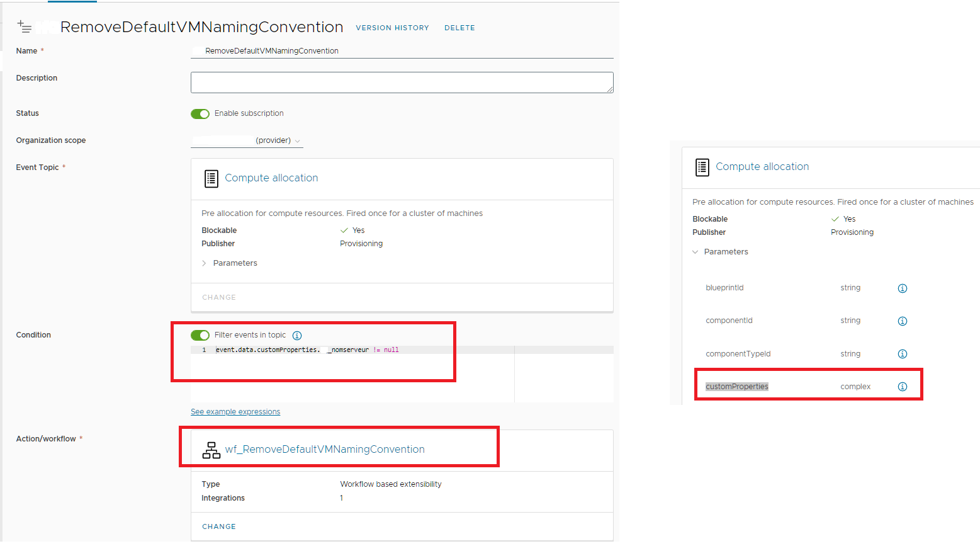Image resolution: width=980 pixels, height=546 pixels.
Task: View info for the componentTypeId parameter
Action: coord(902,353)
